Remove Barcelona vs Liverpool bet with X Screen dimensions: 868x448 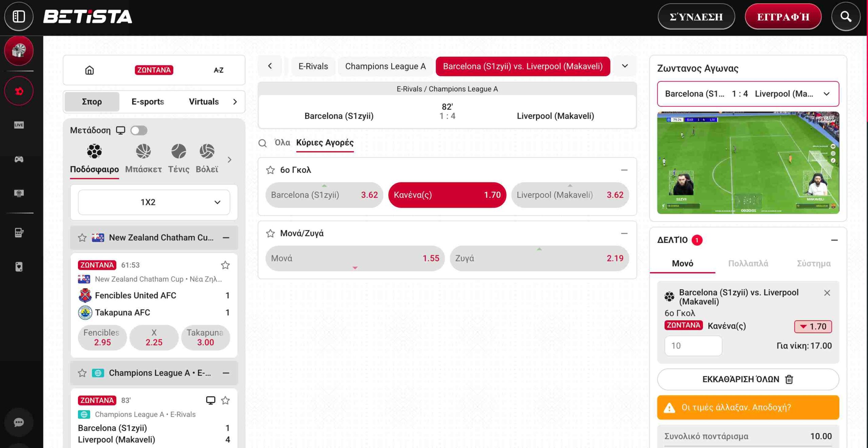click(827, 293)
